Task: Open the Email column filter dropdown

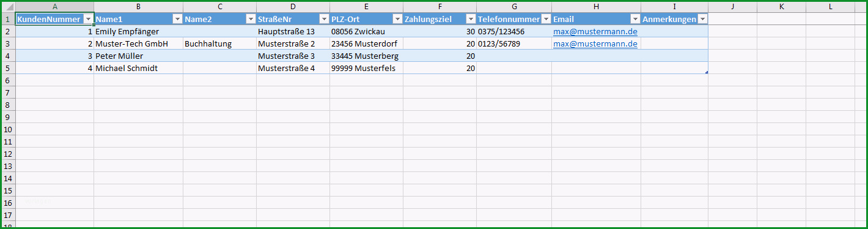Action: tap(635, 19)
